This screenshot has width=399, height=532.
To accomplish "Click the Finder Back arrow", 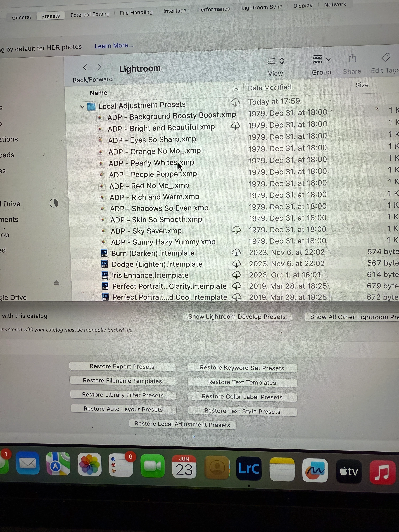I will pos(85,67).
